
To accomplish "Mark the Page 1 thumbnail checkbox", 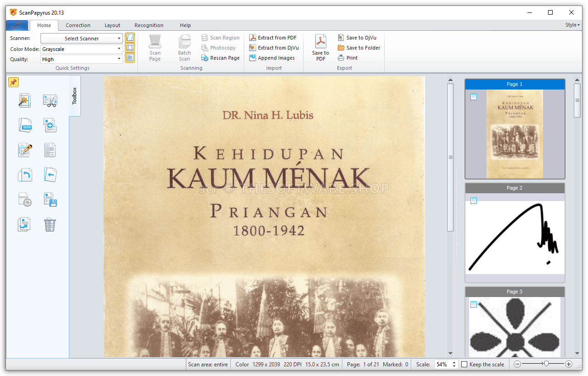I will [474, 97].
